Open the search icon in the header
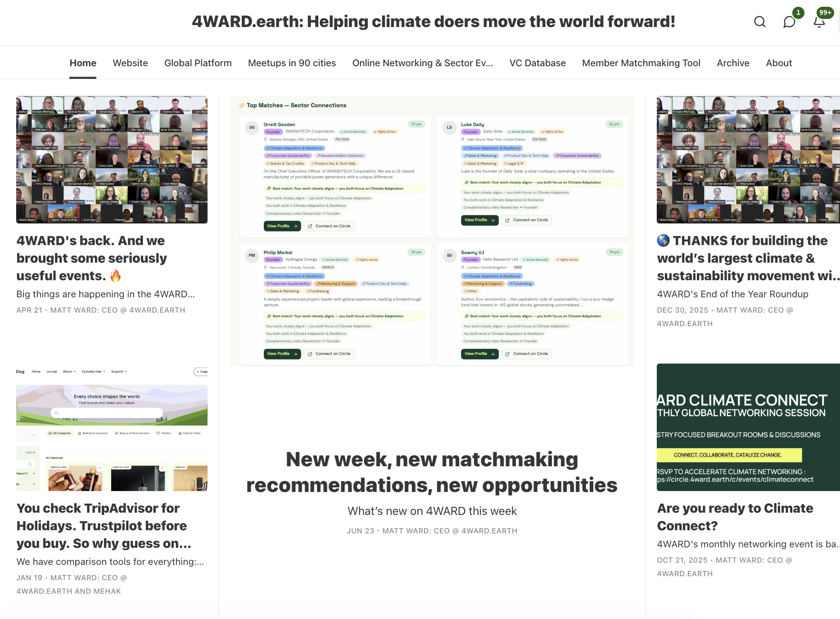The image size is (840, 619). click(759, 22)
